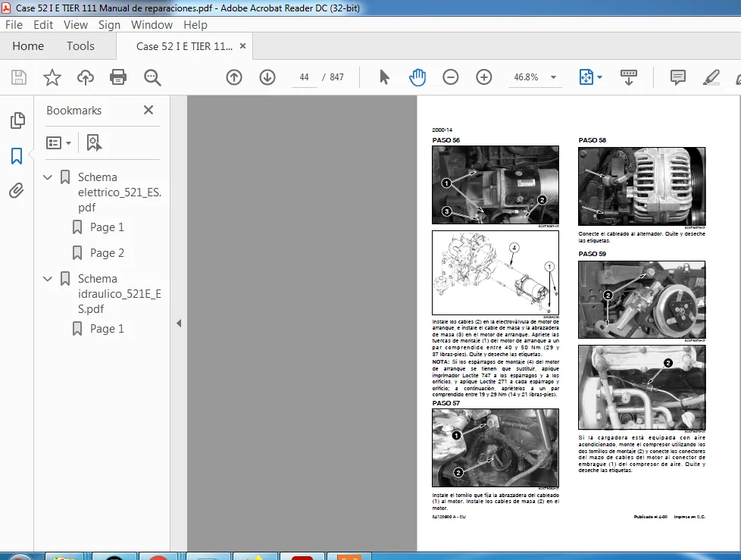This screenshot has width=741, height=560.
Task: Find current bookmark icon
Action: [93, 142]
